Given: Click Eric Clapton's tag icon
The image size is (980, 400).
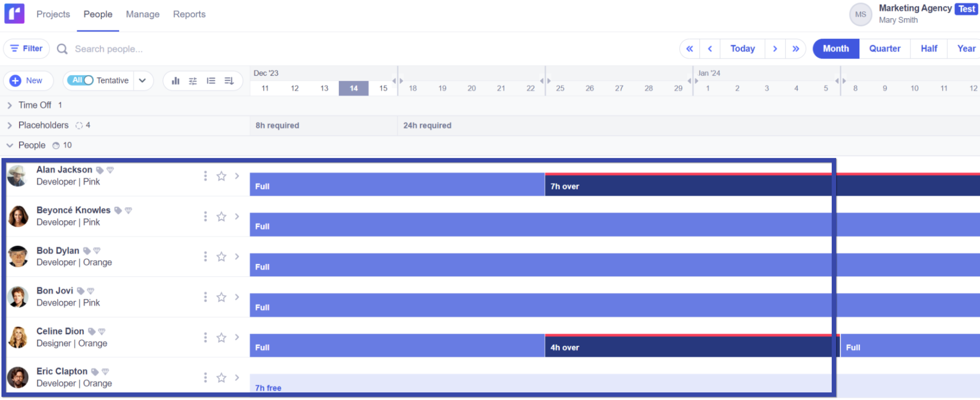Looking at the screenshot, I should pos(95,372).
